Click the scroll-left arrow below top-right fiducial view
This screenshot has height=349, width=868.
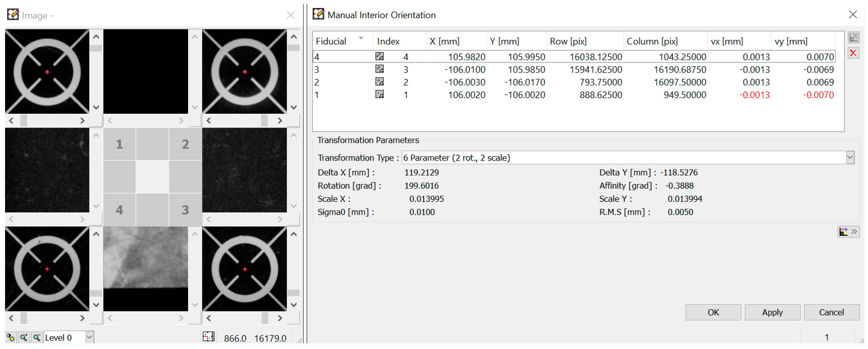[x=209, y=120]
